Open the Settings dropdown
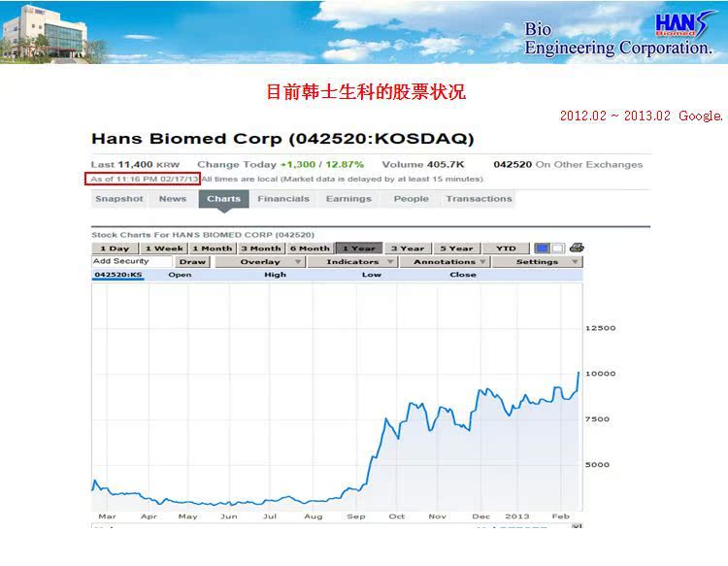The height and width of the screenshot is (566, 728). point(537,262)
